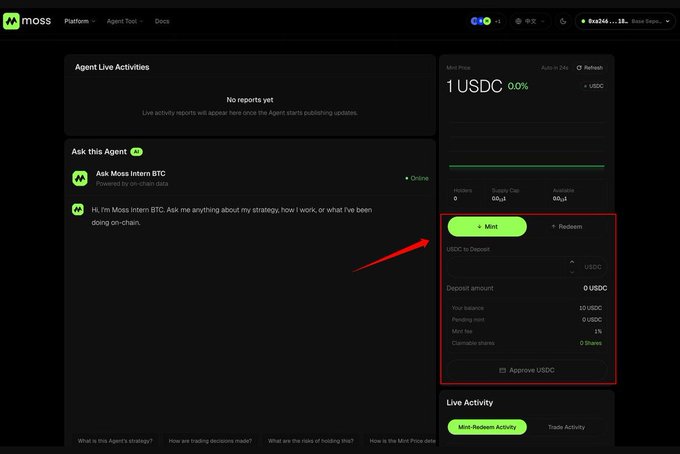Click the AI badge next to Ask this Agent
The height and width of the screenshot is (454, 680).
[137, 152]
